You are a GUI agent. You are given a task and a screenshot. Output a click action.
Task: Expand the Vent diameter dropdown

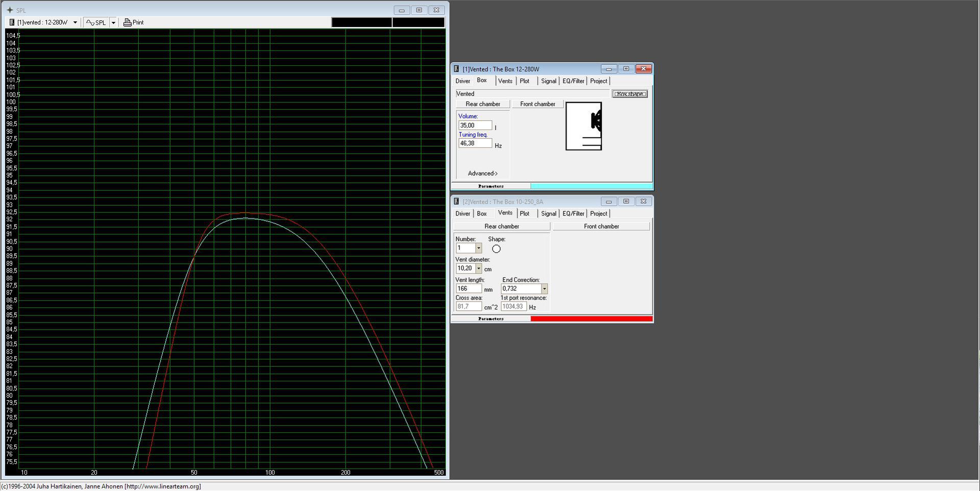pyautogui.click(x=478, y=268)
